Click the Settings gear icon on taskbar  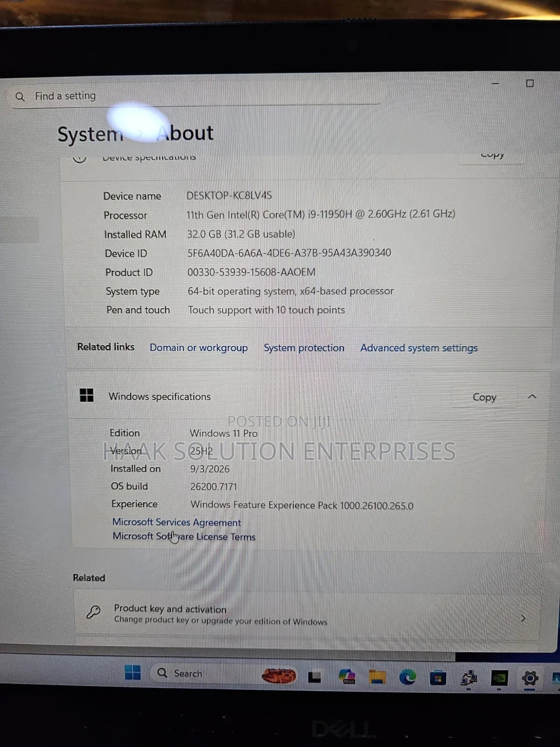tap(530, 678)
